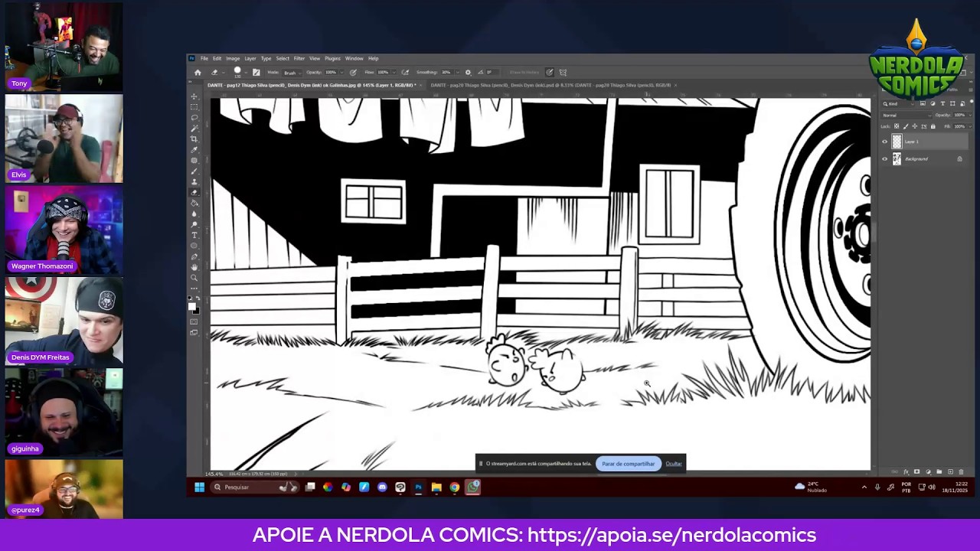
Task: Click the Home icon in options bar
Action: [x=198, y=73]
